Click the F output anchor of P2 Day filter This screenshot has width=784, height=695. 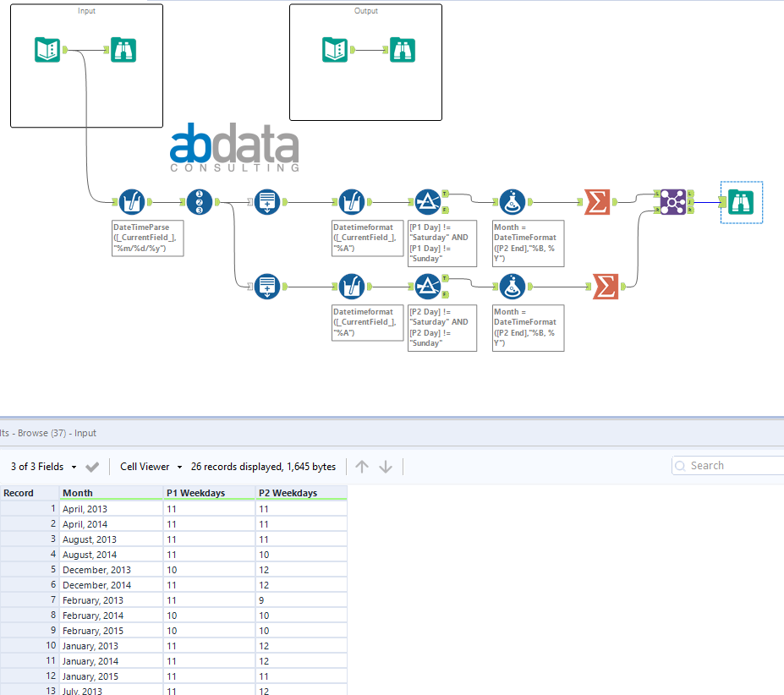[445, 294]
